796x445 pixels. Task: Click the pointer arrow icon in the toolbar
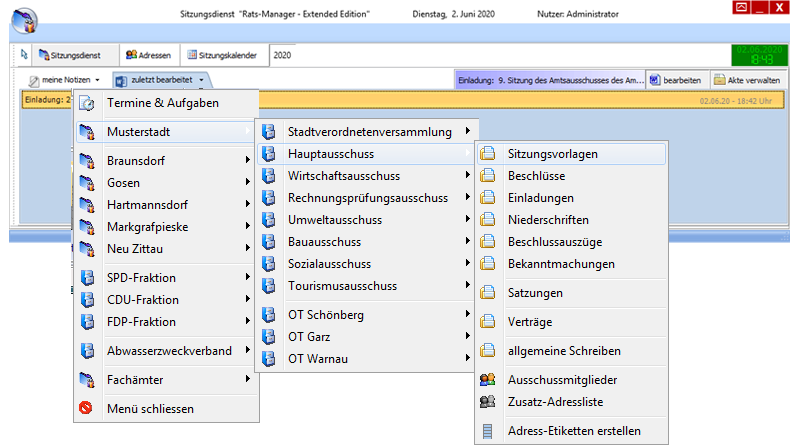24,54
